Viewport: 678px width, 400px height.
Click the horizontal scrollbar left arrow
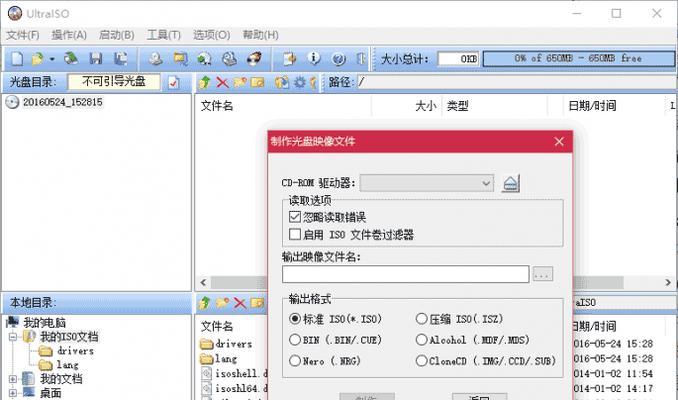click(203, 282)
